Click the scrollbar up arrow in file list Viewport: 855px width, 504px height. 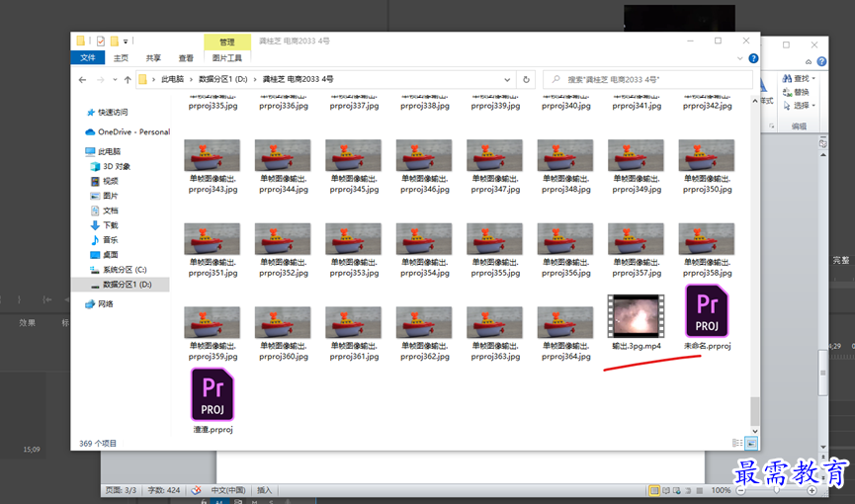(754, 101)
